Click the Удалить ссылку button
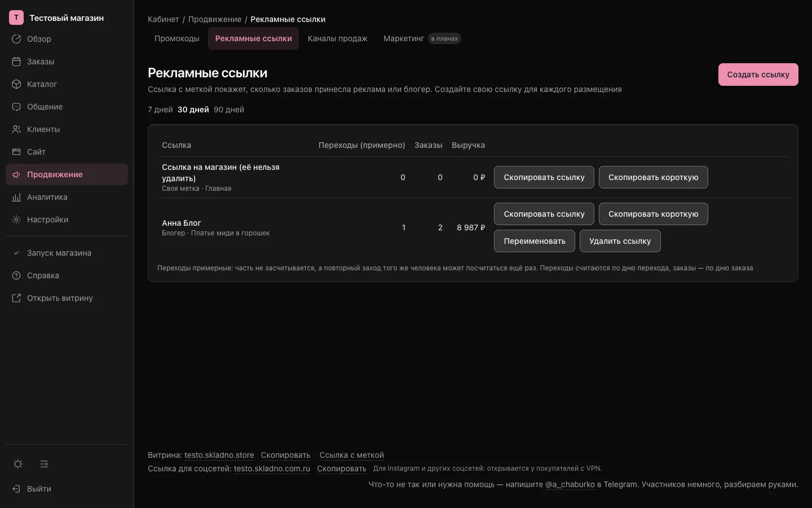The height and width of the screenshot is (508, 812). click(620, 241)
